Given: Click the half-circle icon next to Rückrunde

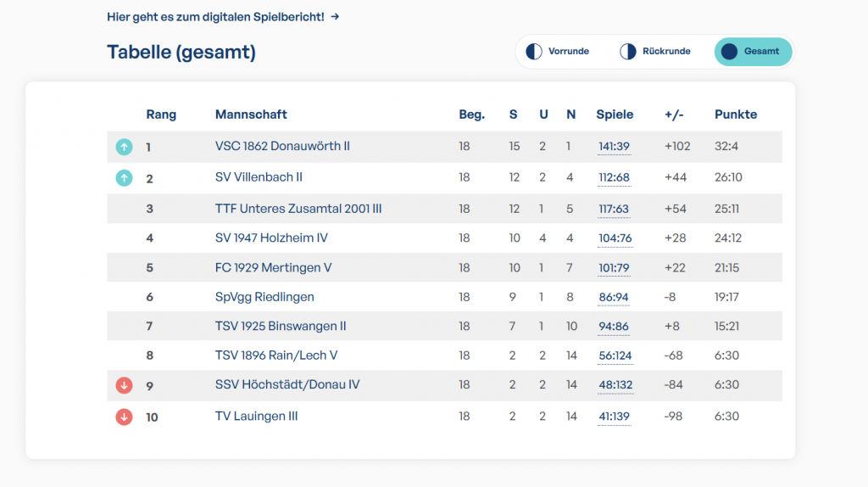Looking at the screenshot, I should coord(628,52).
